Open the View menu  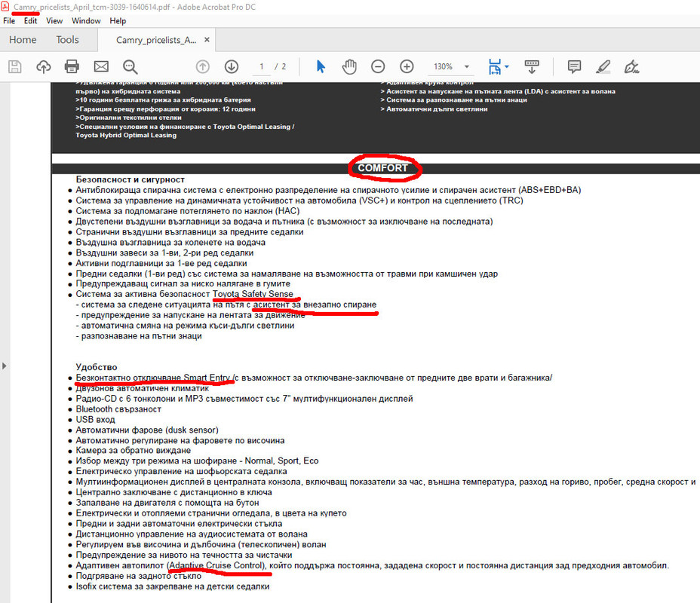click(x=54, y=21)
